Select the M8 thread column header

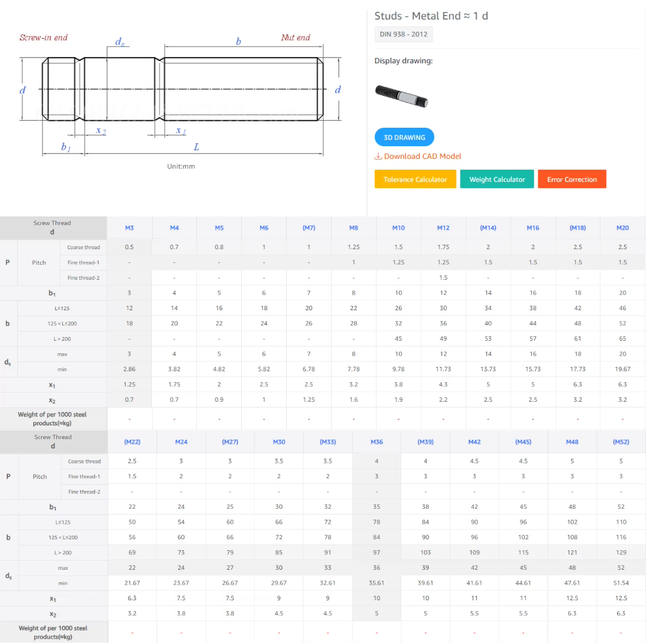354,228
